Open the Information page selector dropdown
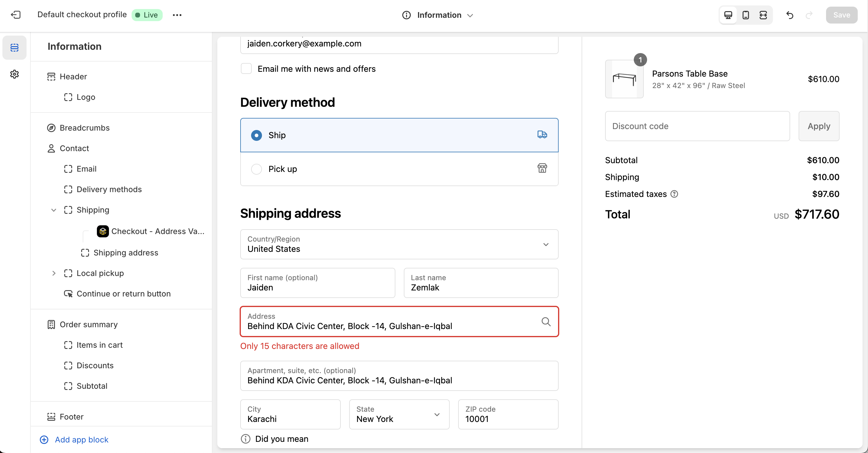 (x=438, y=15)
